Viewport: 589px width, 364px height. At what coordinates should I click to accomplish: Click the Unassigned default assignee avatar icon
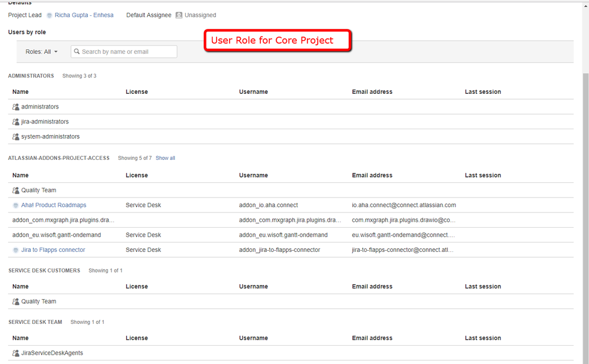coord(179,15)
